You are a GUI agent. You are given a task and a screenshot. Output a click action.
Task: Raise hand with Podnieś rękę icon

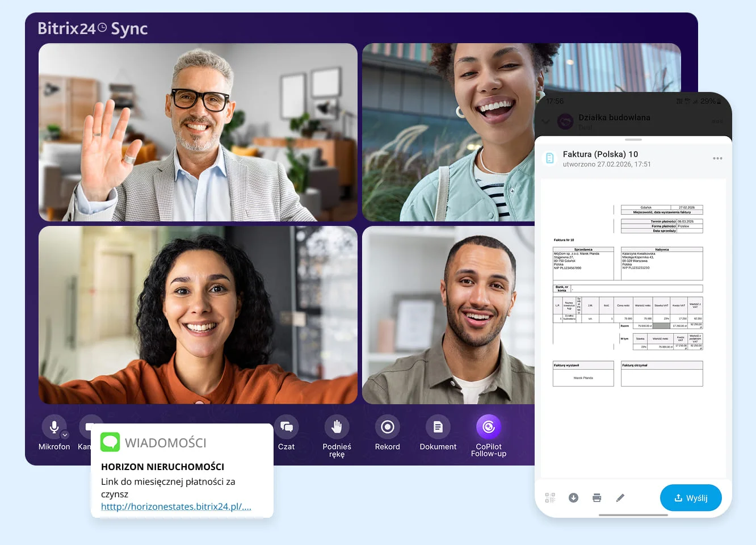(337, 427)
